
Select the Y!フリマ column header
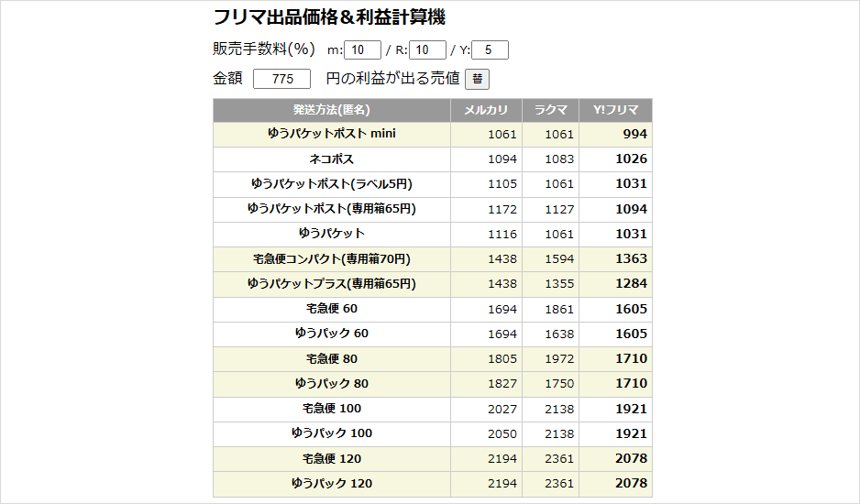(615, 110)
